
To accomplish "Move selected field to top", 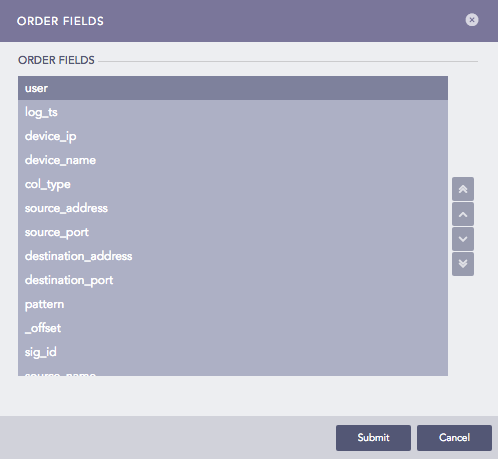I will tap(463, 189).
